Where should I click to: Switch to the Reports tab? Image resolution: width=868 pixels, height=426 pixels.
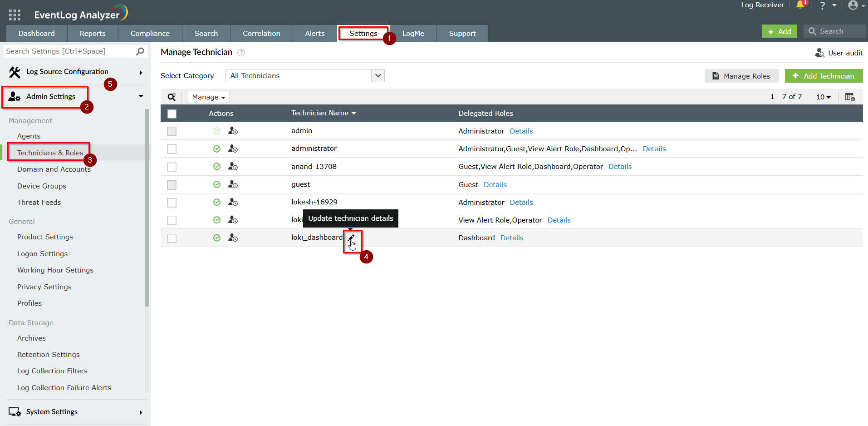click(93, 34)
